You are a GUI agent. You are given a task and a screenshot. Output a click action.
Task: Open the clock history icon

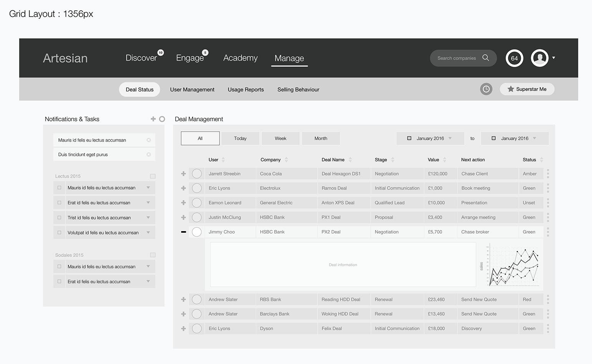point(486,89)
